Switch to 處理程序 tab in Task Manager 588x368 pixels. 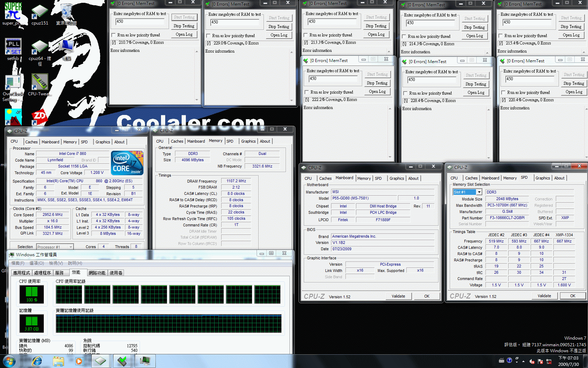[x=42, y=273]
